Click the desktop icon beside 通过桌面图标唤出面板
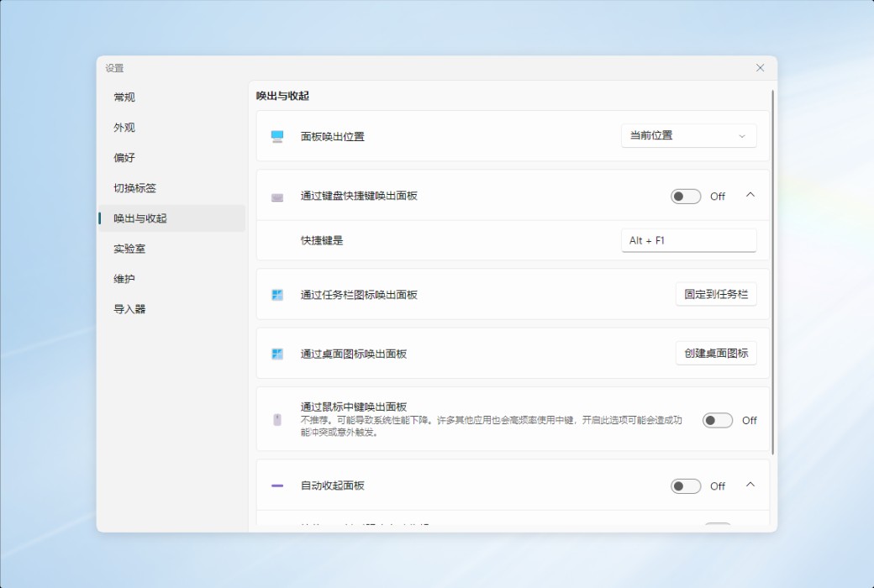This screenshot has width=874, height=588. (277, 354)
